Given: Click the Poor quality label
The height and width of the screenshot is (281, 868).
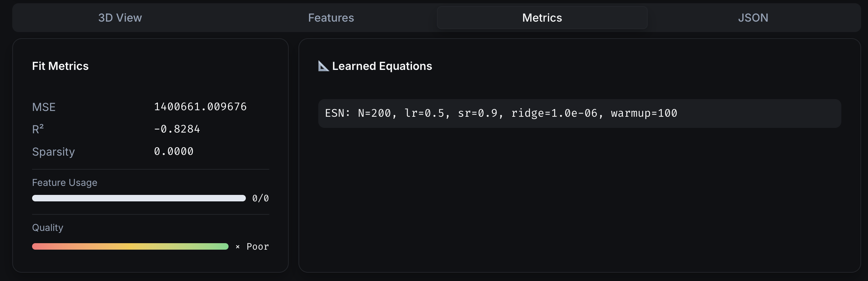Looking at the screenshot, I should (258, 247).
